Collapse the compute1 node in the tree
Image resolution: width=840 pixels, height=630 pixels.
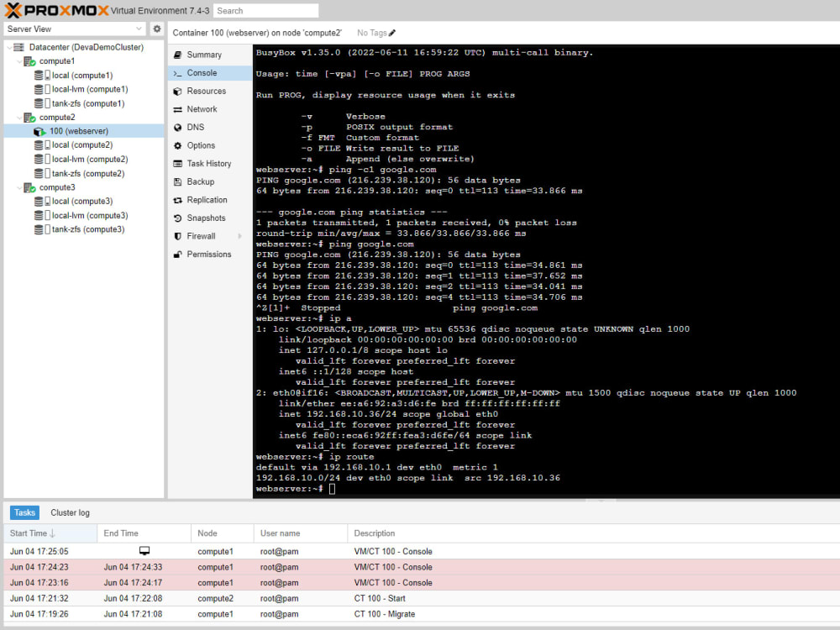coord(20,60)
